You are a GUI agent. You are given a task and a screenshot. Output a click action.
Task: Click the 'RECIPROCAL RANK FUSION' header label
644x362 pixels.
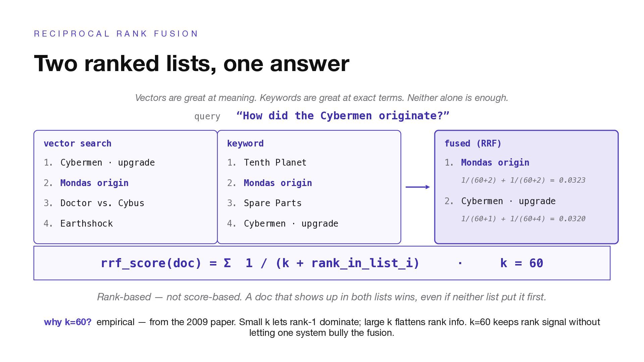116,34
